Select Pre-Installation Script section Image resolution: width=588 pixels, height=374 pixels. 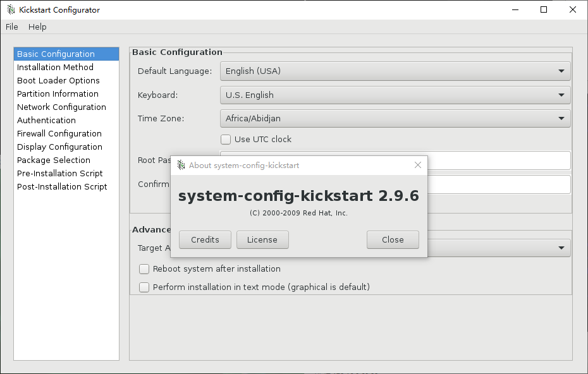coord(66,174)
